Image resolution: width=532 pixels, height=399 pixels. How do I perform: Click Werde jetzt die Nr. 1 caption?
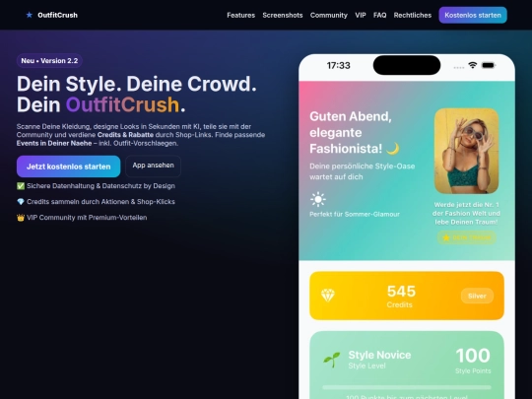pos(466,213)
